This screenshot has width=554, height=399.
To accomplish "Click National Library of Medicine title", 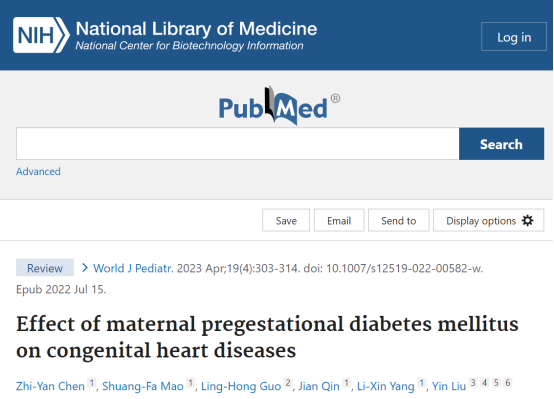I will click(196, 29).
